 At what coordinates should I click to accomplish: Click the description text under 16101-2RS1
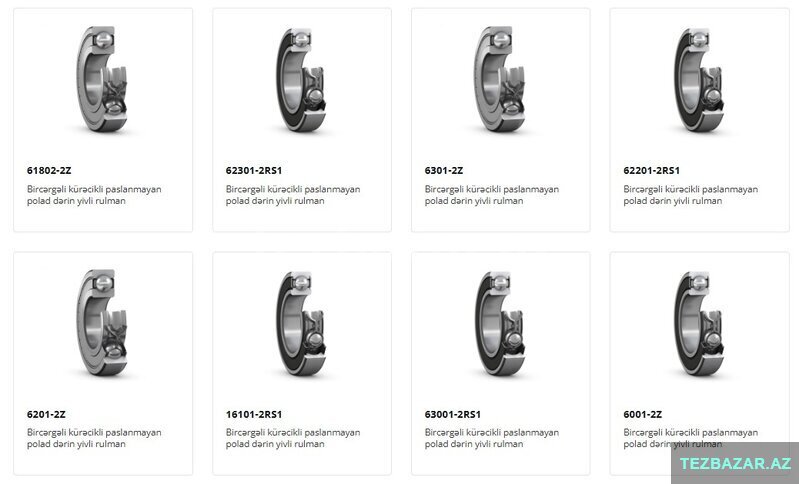(293, 438)
